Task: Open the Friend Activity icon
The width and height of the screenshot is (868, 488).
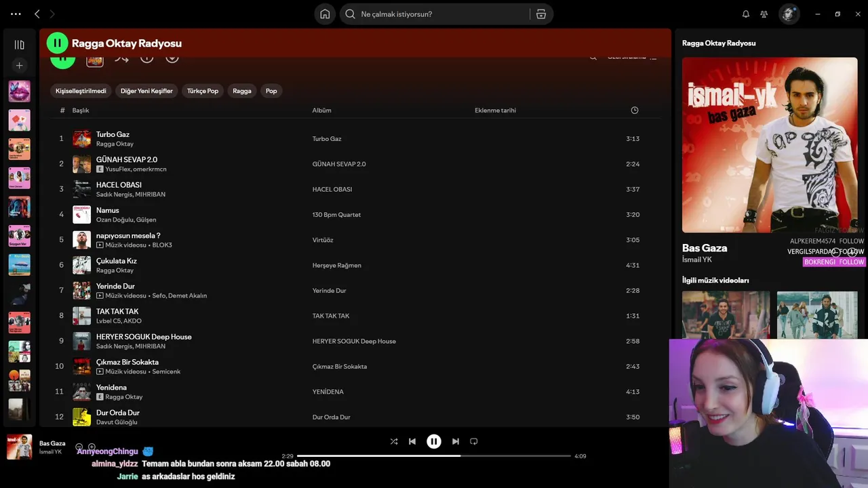Action: tap(764, 14)
